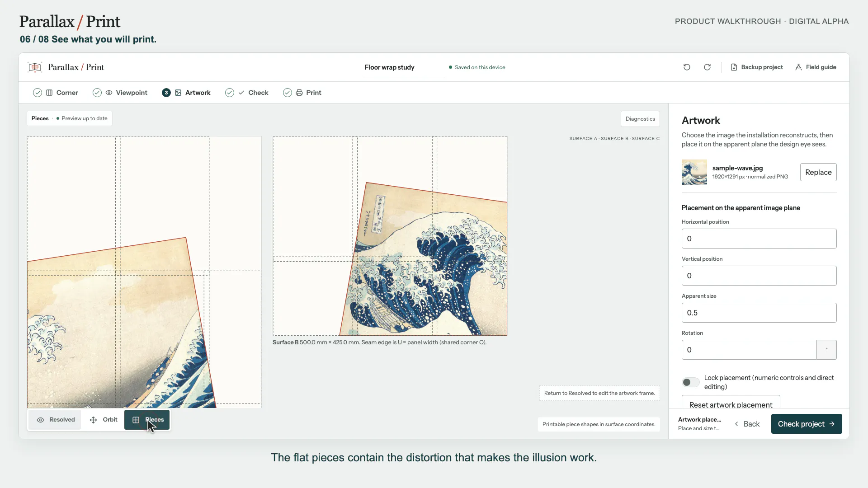
Task: Click the Vertical position field
Action: click(759, 276)
